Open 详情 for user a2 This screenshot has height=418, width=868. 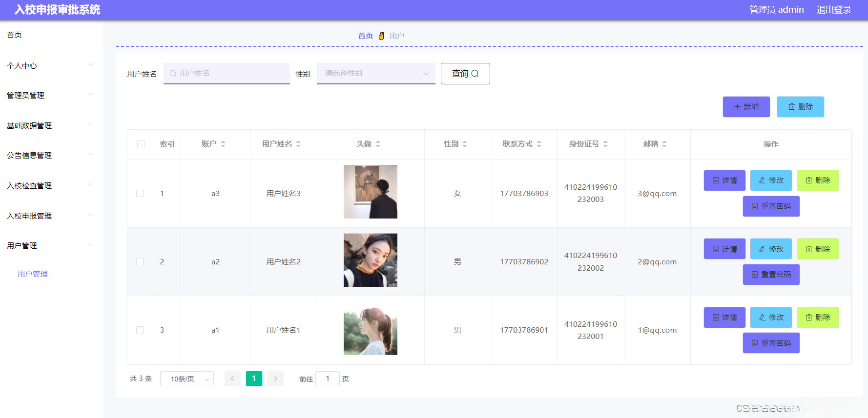(724, 249)
